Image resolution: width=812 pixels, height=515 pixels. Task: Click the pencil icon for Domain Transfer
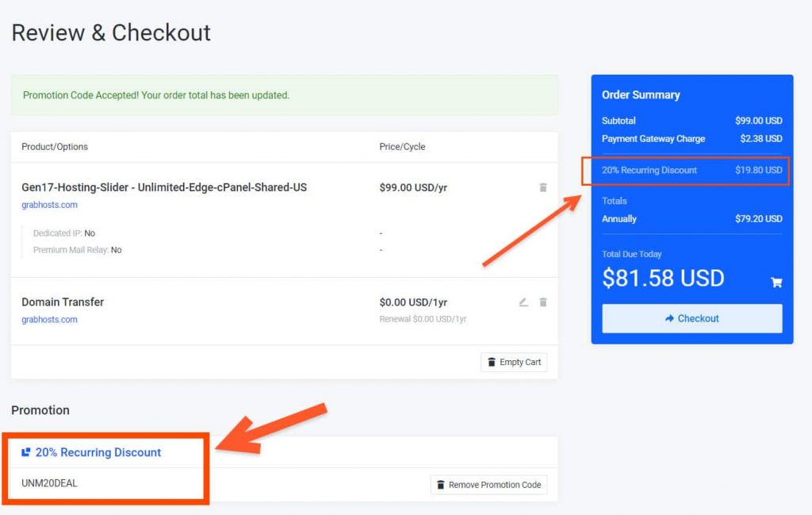523,302
